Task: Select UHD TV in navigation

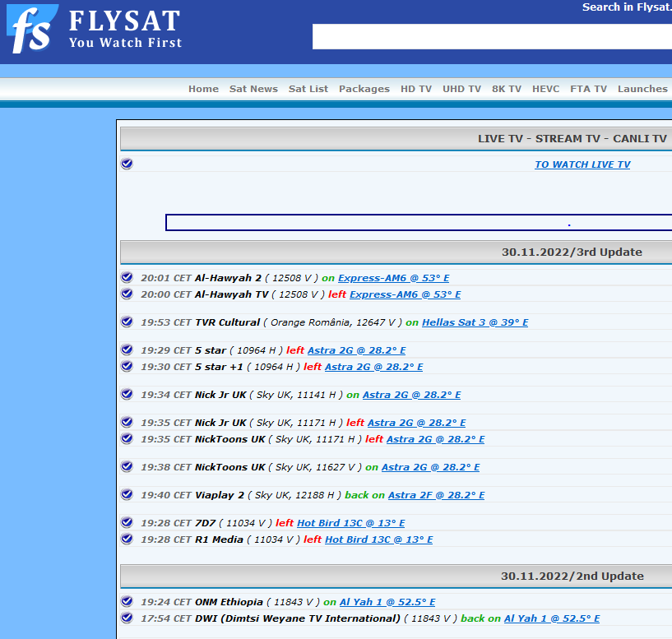Action: (461, 89)
